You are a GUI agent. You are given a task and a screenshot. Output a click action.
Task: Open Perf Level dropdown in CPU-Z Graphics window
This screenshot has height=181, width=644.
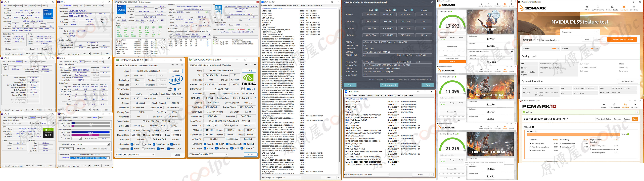pos(47,123)
